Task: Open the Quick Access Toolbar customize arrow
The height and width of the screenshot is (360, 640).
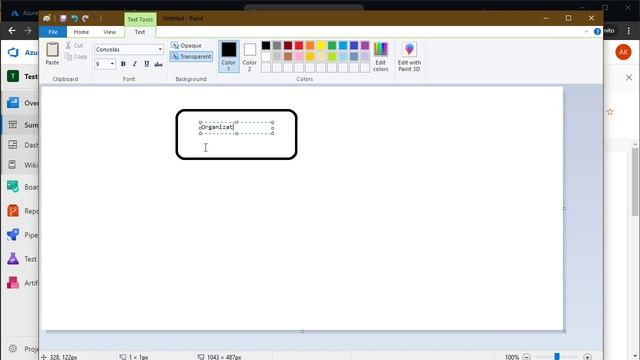Action: 95,18
